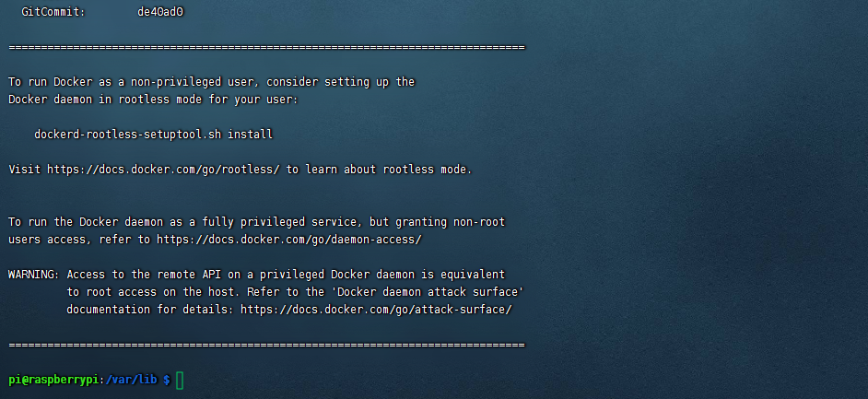
Task: Open the docs.docker.com/go/daemon-access/ URL
Action: (x=289, y=240)
